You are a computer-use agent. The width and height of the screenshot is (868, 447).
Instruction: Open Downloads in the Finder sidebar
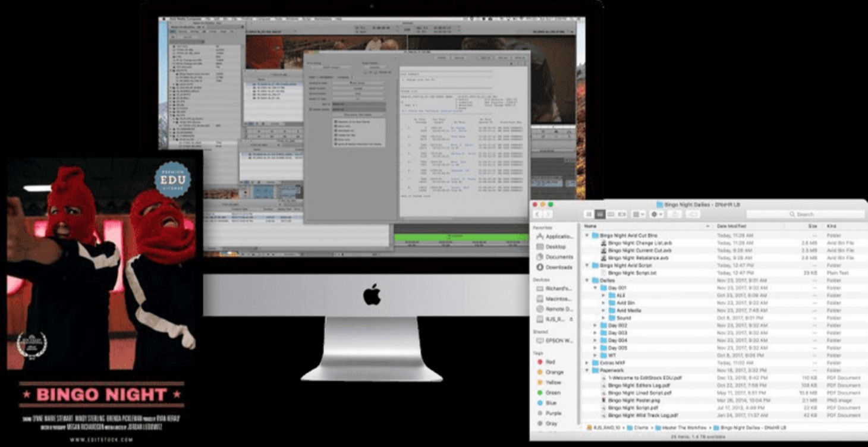pyautogui.click(x=555, y=267)
